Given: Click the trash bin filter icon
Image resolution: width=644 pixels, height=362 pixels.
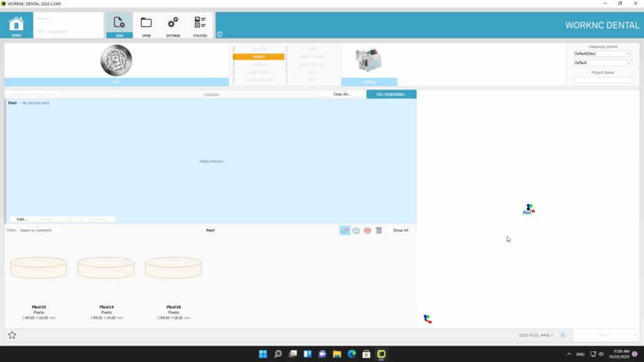Looking at the screenshot, I should point(379,231).
